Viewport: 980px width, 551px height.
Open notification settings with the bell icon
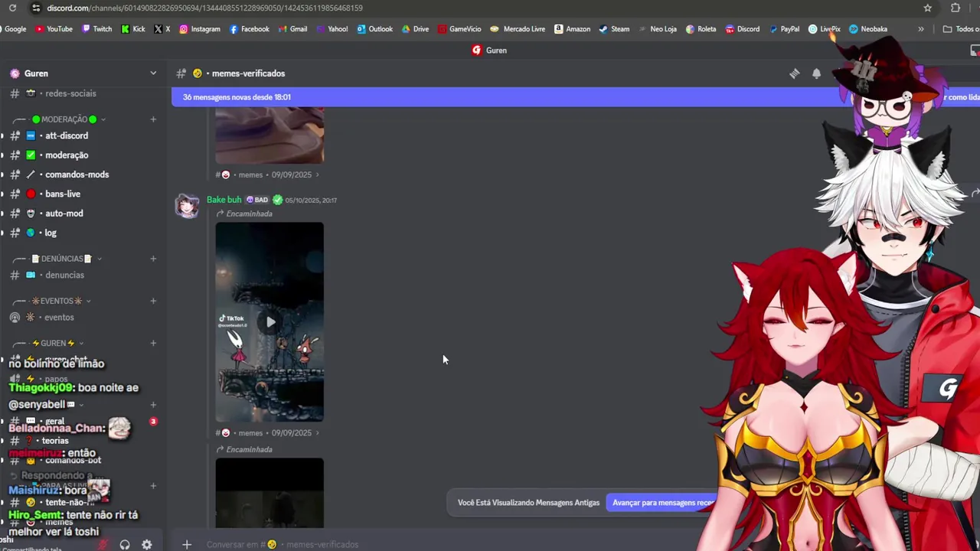coord(816,73)
